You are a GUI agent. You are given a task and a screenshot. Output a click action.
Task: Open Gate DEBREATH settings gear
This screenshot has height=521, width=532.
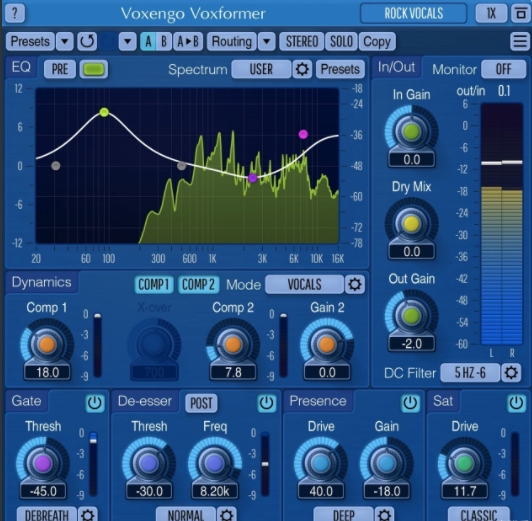tap(88, 515)
